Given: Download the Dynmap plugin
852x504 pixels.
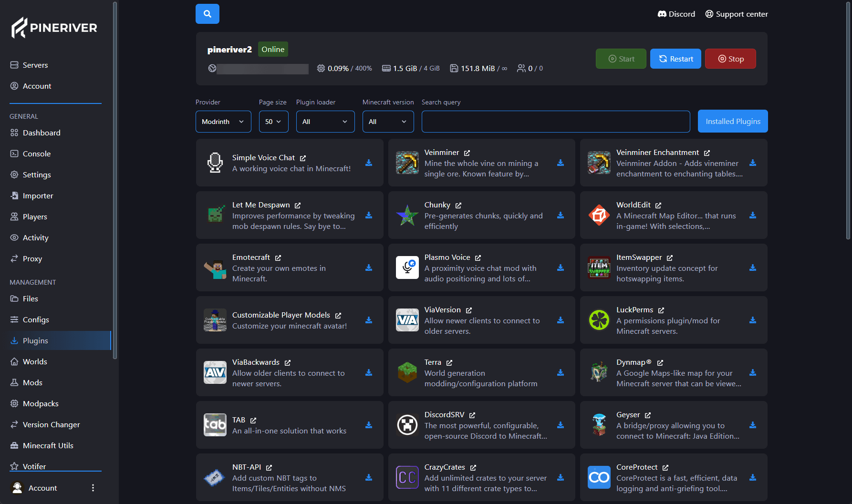Looking at the screenshot, I should click(753, 373).
